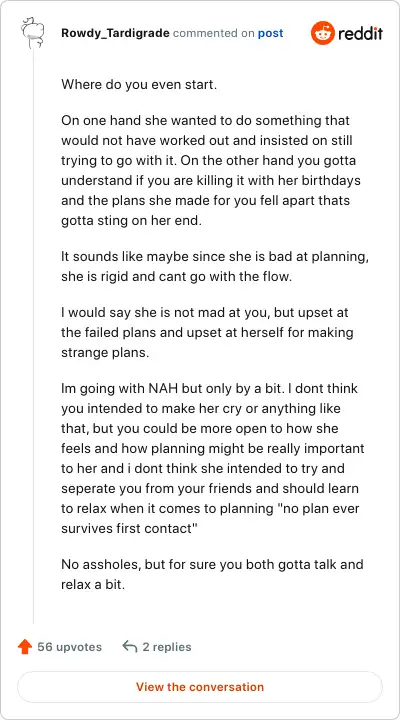This screenshot has height=720, width=400.
Task: Click the orange Reddit Snoo logo
Action: pyautogui.click(x=322, y=33)
